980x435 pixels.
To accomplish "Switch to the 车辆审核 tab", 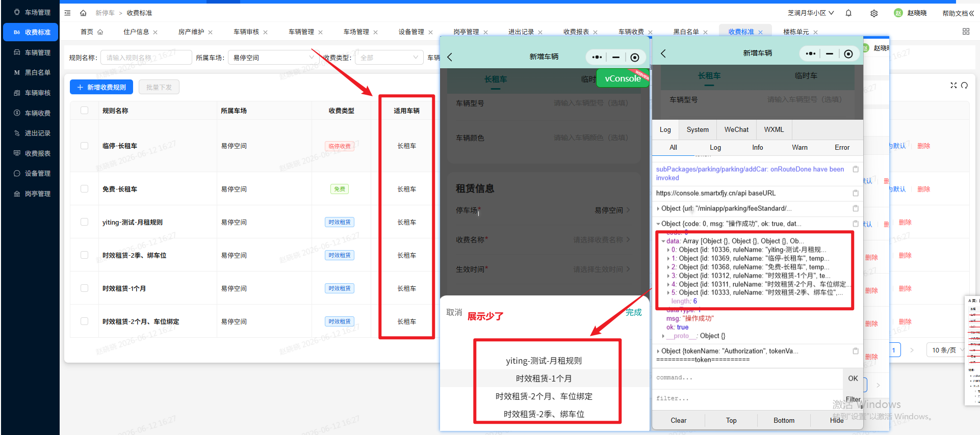I will [x=246, y=32].
